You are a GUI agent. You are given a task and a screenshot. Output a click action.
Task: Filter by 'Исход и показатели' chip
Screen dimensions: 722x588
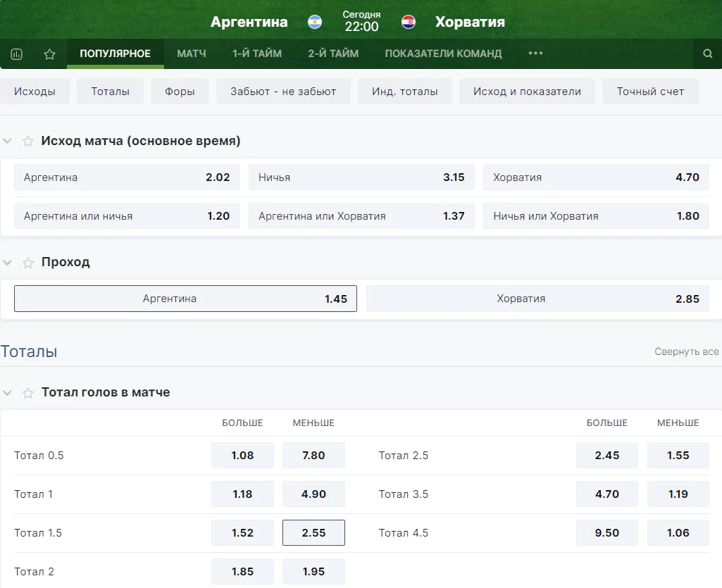coord(527,91)
